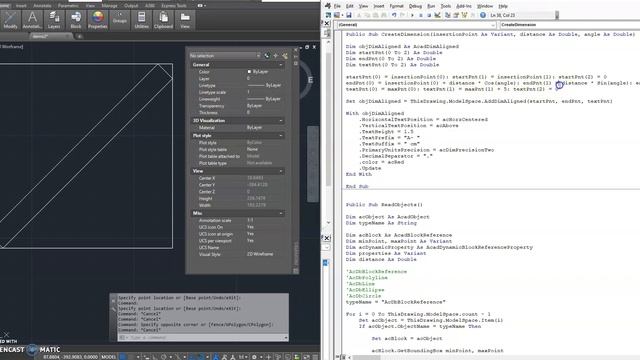Click the Design Mode icon in VBA toolbar
Image resolution: width=640 pixels, height=360 pixels.
click(x=438, y=15)
